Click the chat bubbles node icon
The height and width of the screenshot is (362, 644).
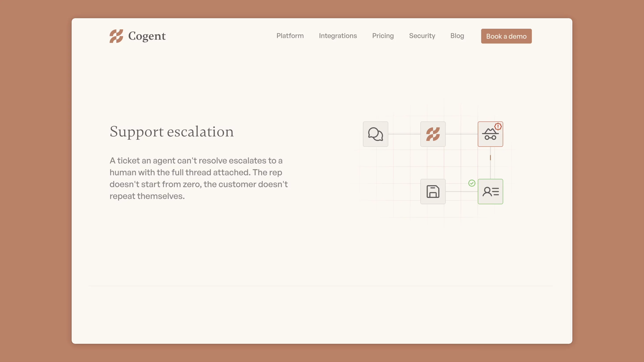(375, 134)
